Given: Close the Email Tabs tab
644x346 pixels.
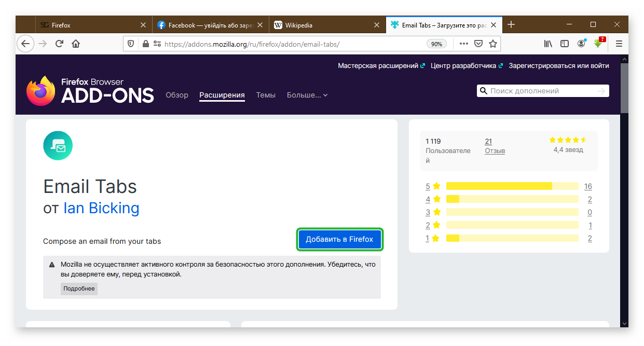Looking at the screenshot, I should [494, 25].
